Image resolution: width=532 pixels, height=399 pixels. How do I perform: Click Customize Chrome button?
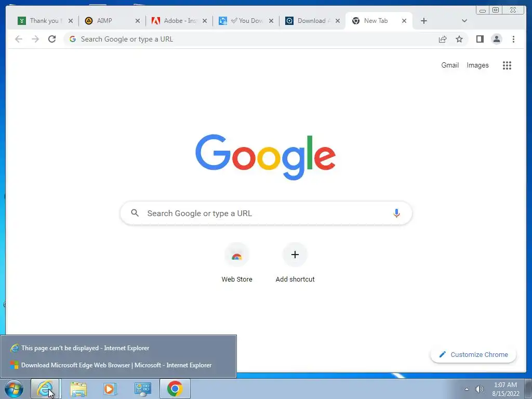[473, 354]
